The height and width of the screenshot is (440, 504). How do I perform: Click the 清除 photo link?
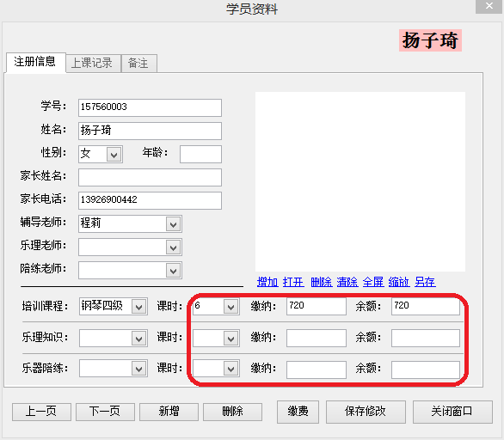point(347,282)
